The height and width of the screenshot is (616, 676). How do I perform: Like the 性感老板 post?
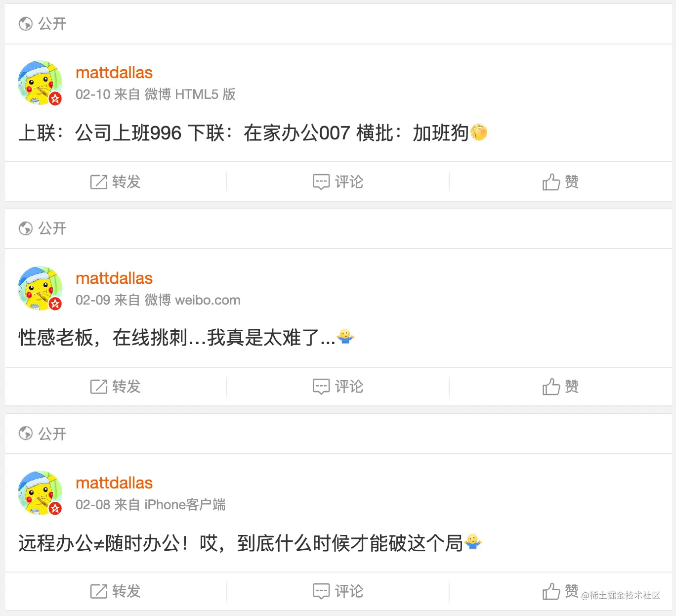click(x=560, y=387)
